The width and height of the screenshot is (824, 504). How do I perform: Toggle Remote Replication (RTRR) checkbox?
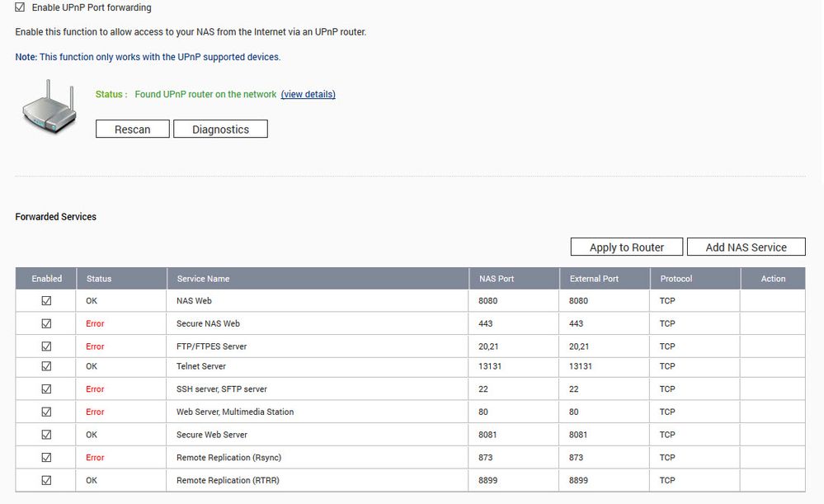pyautogui.click(x=46, y=480)
